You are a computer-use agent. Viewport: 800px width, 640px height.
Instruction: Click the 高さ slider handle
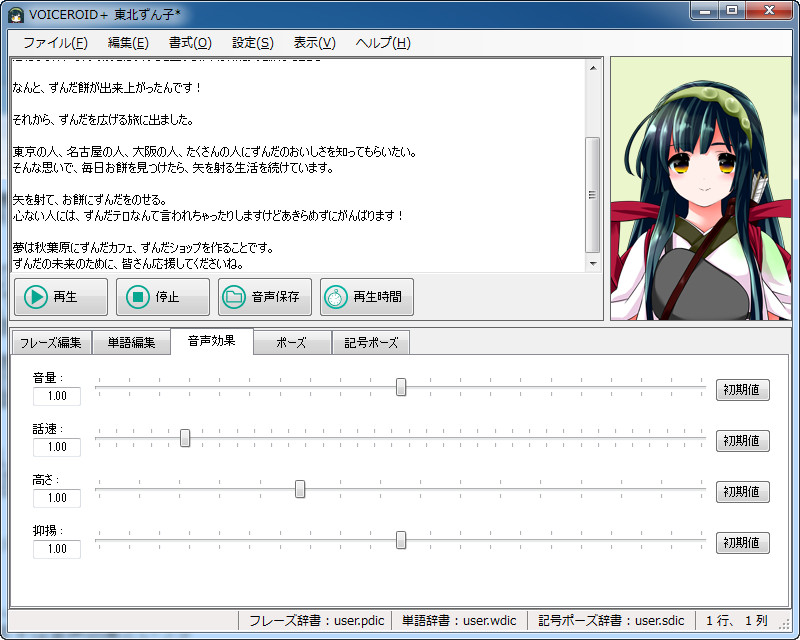click(x=300, y=489)
